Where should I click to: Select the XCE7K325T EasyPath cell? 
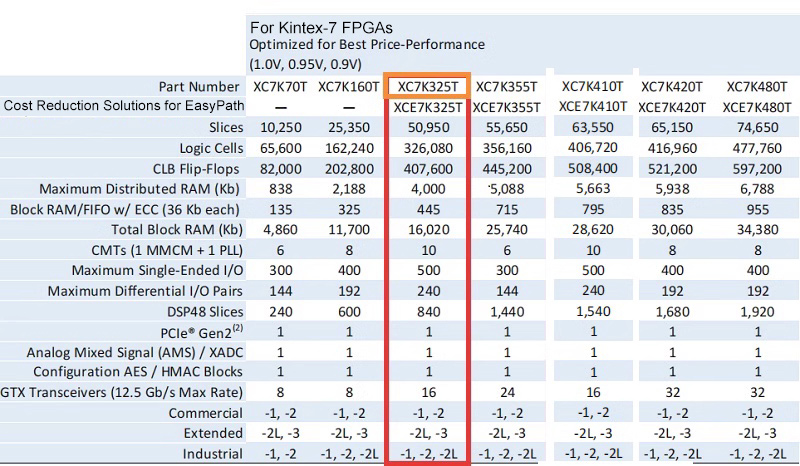coord(427,106)
